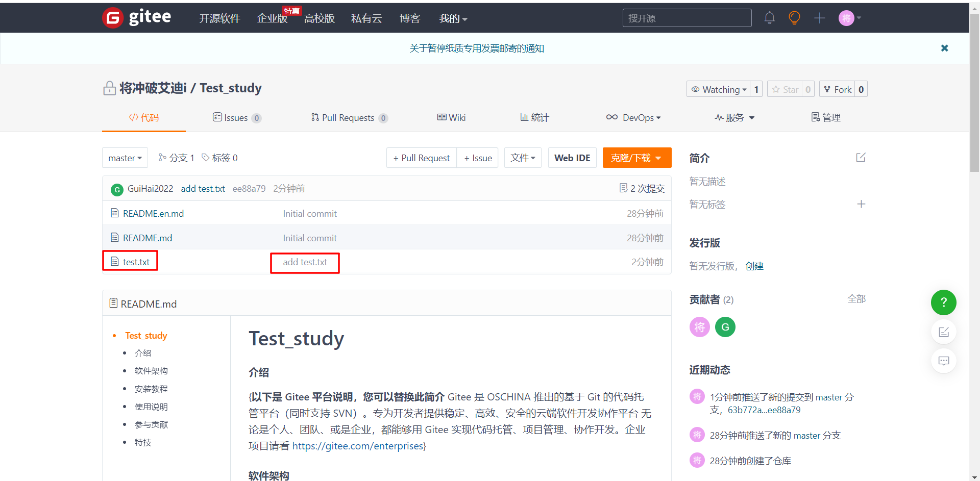
Task: Open GuiHai2022 user profile
Action: click(150, 188)
